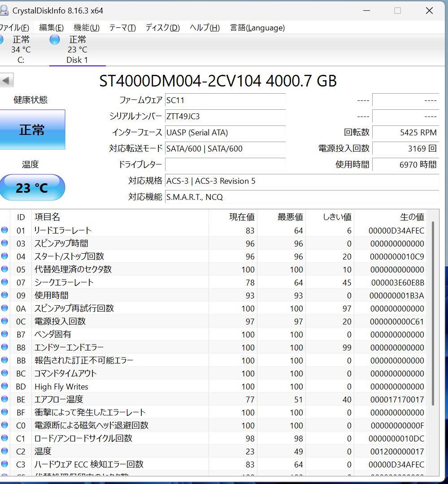Click the standard field ACS-3 Revision 5

(x=302, y=181)
